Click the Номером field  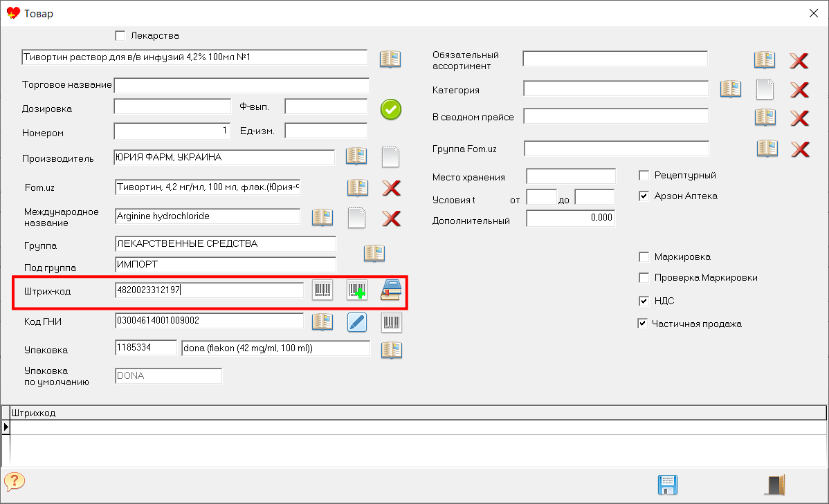point(172,131)
